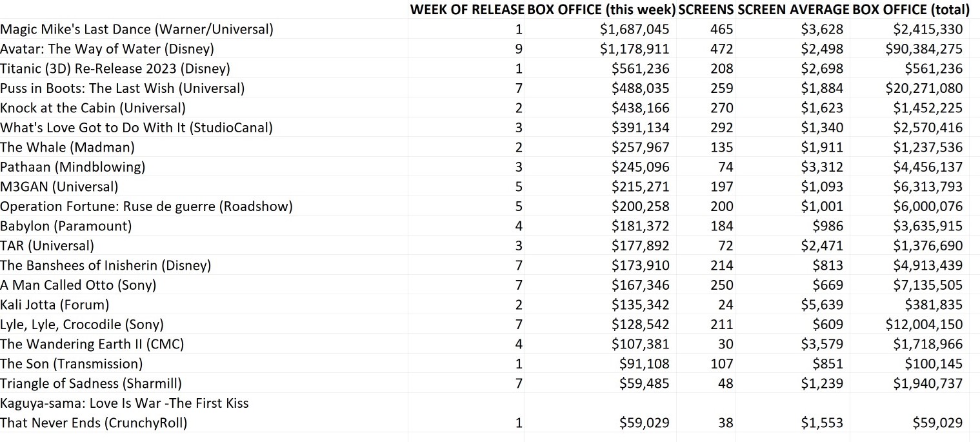Screen dimensions: 980x442
Task: Select the M3GAN (Universal) cell
Action: (59, 186)
